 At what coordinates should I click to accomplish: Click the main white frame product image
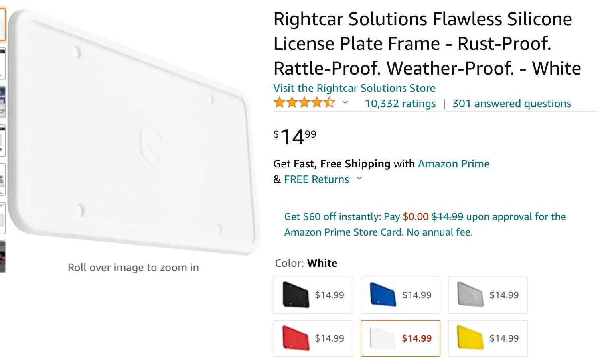134,132
